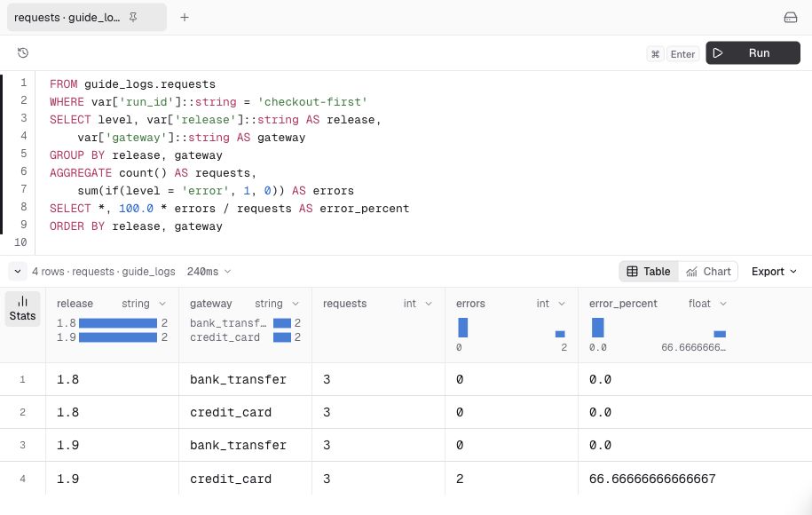
Task: Select row 1 number cell
Action: coord(22,380)
